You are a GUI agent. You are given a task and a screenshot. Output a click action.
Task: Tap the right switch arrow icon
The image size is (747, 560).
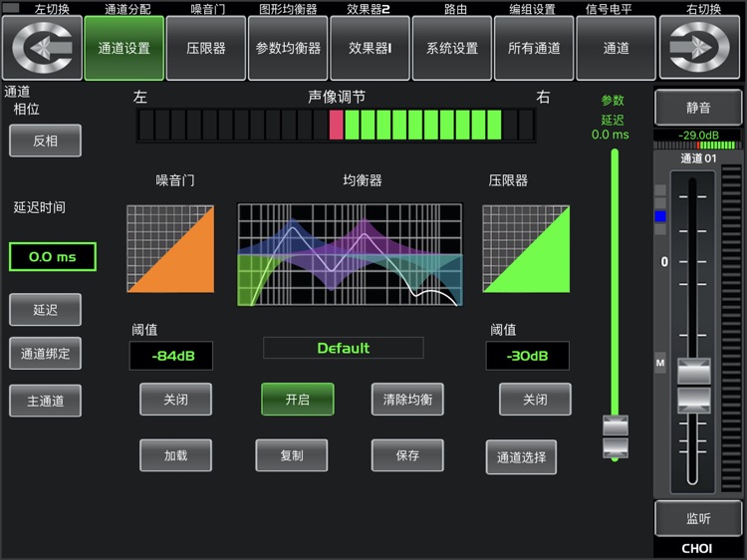pyautogui.click(x=699, y=48)
